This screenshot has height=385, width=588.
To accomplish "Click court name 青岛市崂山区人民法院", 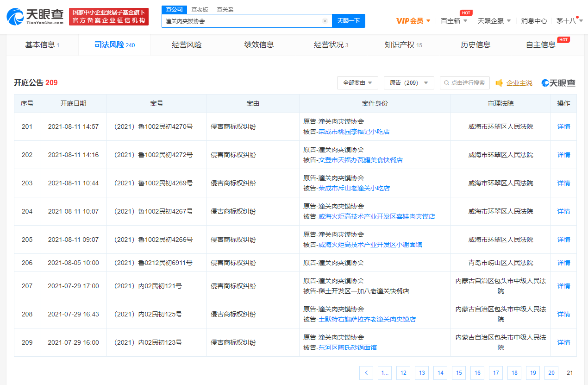I will 500,263.
